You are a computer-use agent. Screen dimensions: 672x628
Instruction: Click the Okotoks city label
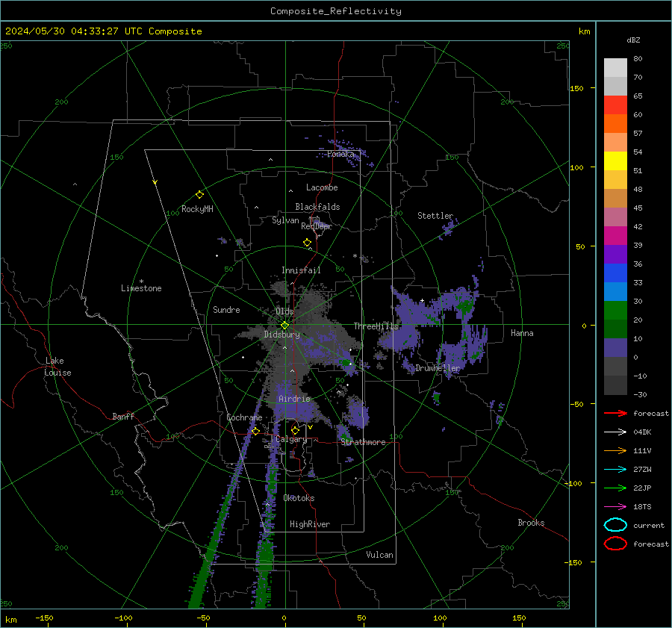pyautogui.click(x=299, y=498)
